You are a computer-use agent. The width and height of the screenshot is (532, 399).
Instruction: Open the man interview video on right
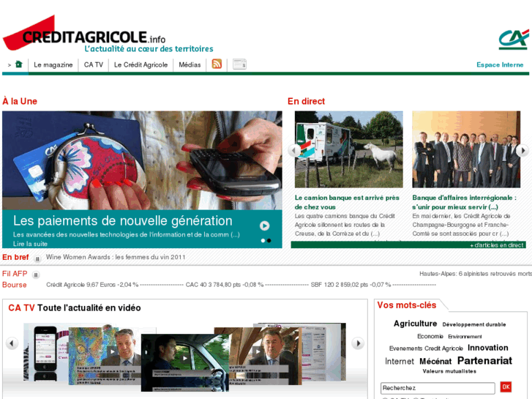264,356
